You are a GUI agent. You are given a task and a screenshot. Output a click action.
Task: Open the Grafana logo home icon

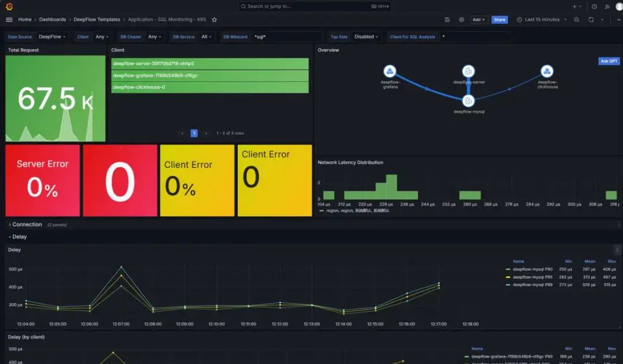9,6
